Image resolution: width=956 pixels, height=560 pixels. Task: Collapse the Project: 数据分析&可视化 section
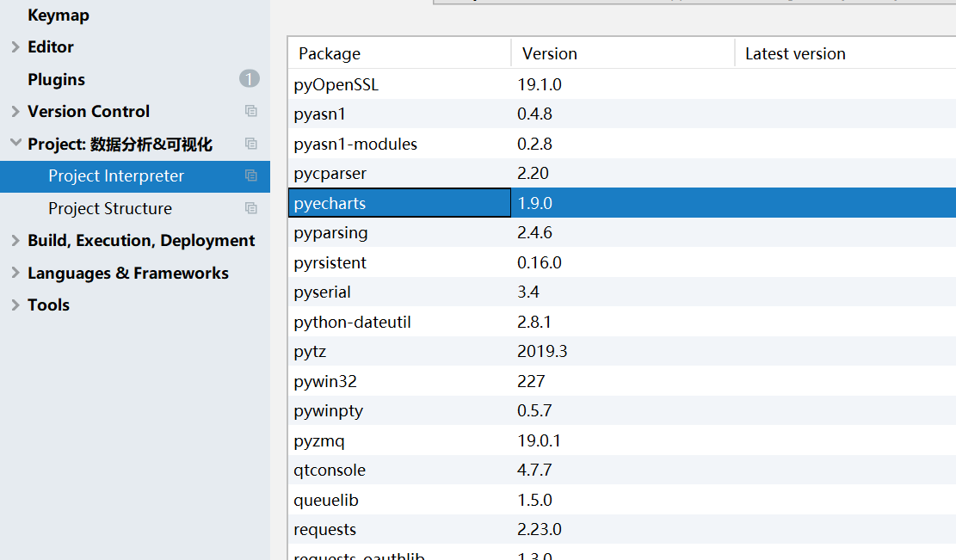click(x=14, y=143)
